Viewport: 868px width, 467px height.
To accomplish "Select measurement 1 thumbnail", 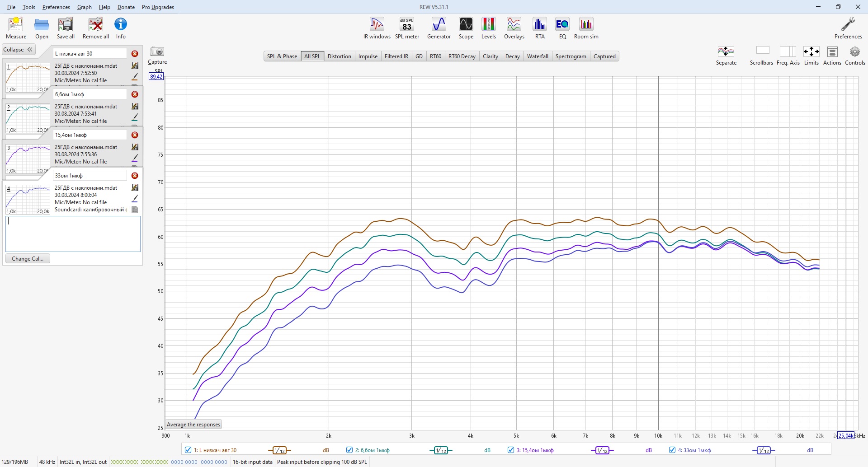I will pos(28,78).
